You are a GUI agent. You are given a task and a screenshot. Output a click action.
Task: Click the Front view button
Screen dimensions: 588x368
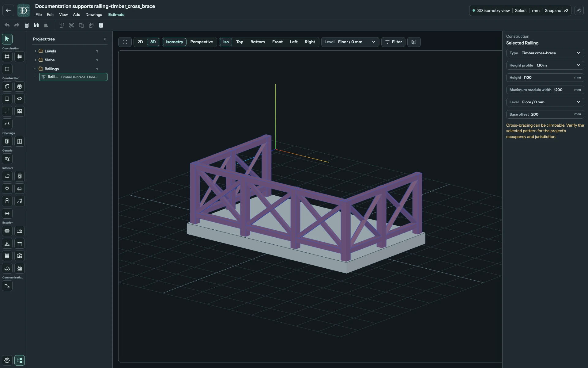(x=277, y=42)
